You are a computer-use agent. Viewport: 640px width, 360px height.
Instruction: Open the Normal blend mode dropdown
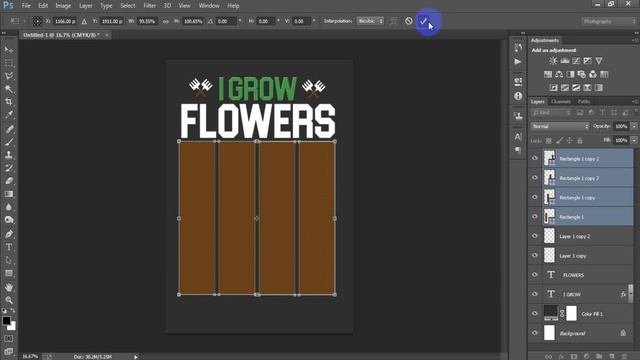point(560,127)
